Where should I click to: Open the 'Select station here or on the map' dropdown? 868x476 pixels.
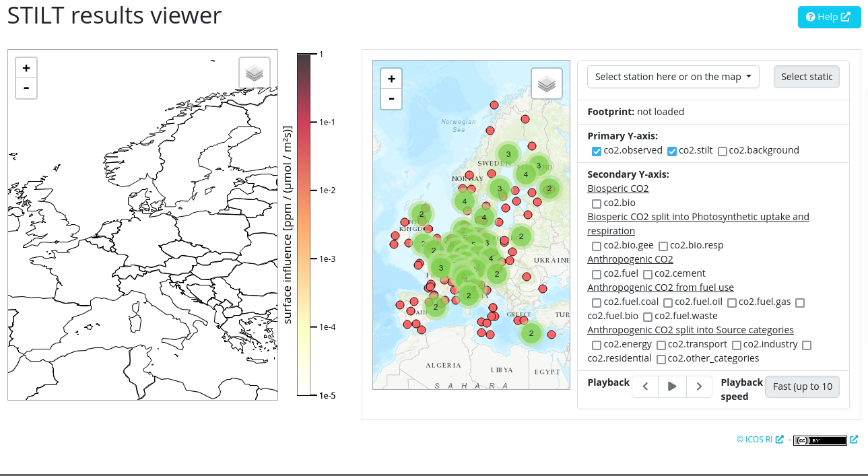click(x=673, y=77)
